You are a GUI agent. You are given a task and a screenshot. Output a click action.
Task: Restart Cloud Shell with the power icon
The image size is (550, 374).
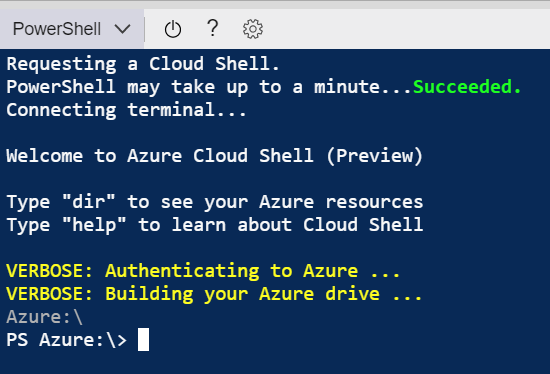(173, 29)
